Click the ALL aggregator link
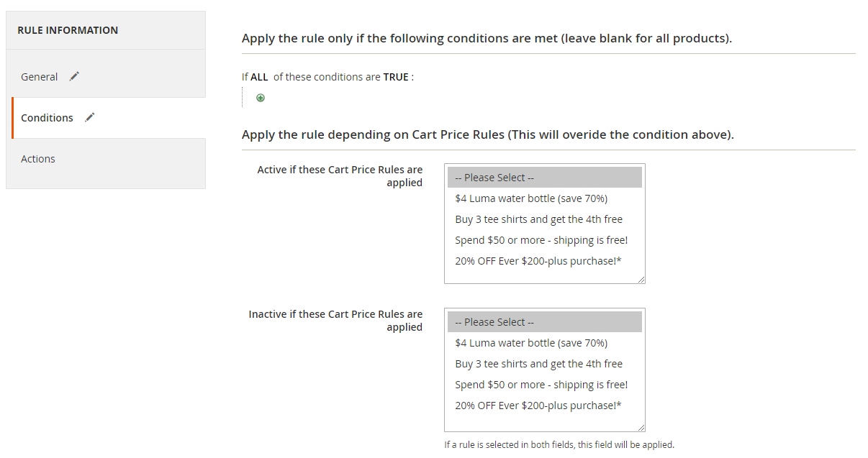The height and width of the screenshot is (458, 868). [x=259, y=77]
